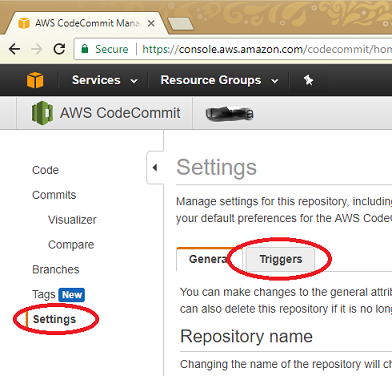This screenshot has width=392, height=376.
Task: Open a new browser tab
Action: coord(180,24)
